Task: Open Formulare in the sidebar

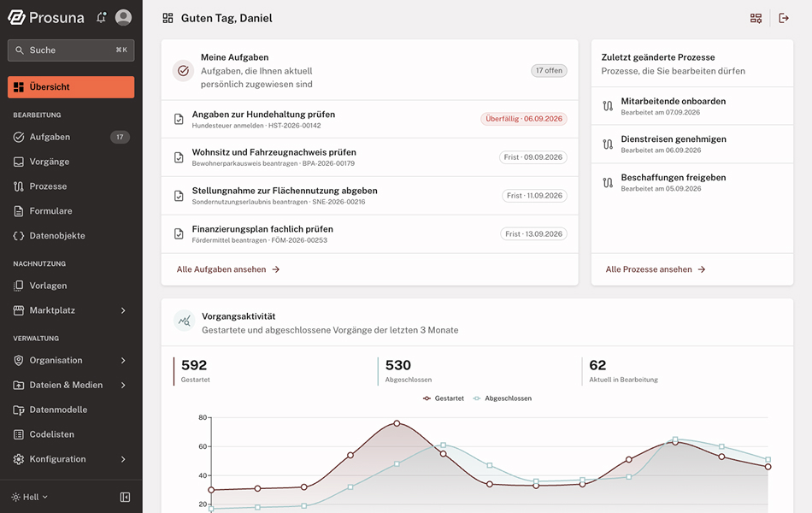Action: click(71, 211)
